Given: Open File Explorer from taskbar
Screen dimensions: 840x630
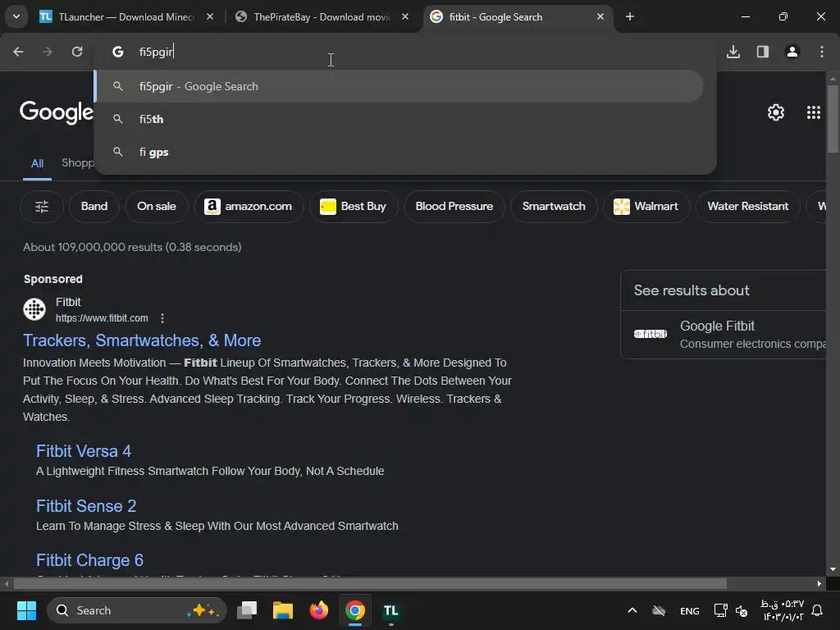Looking at the screenshot, I should click(283, 610).
